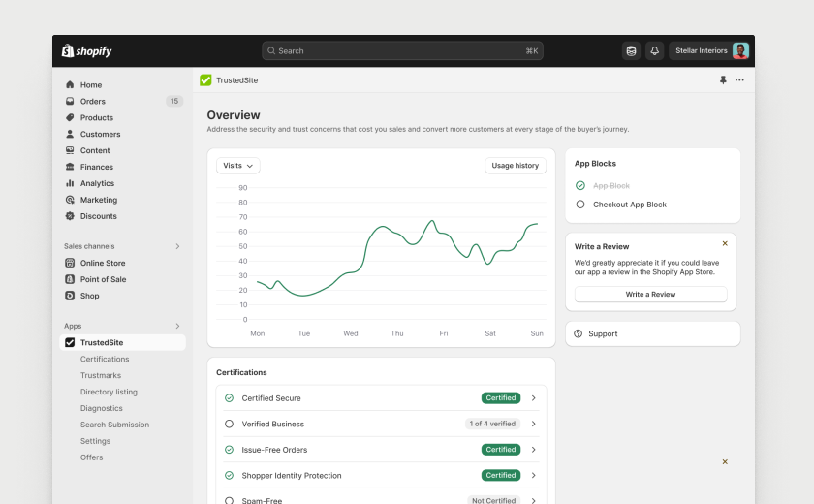The height and width of the screenshot is (504, 814).
Task: Click the 1 of 4 verified badge
Action: coord(492,424)
